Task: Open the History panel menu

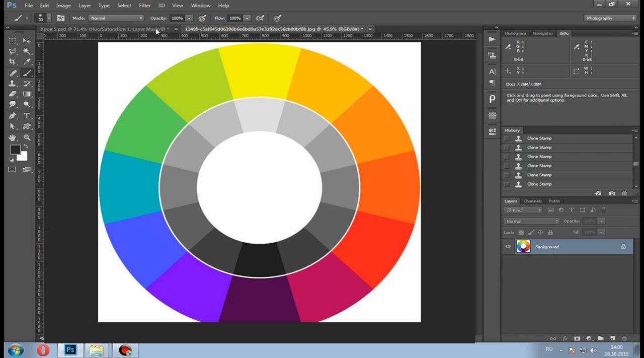Action: click(x=635, y=130)
